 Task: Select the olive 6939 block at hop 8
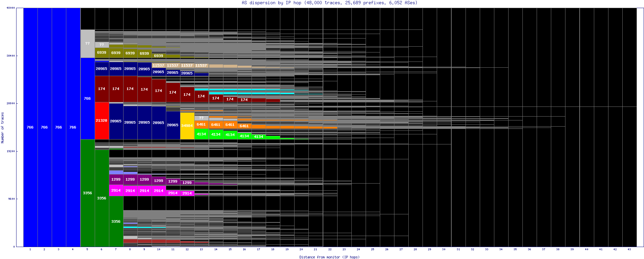tap(130, 53)
